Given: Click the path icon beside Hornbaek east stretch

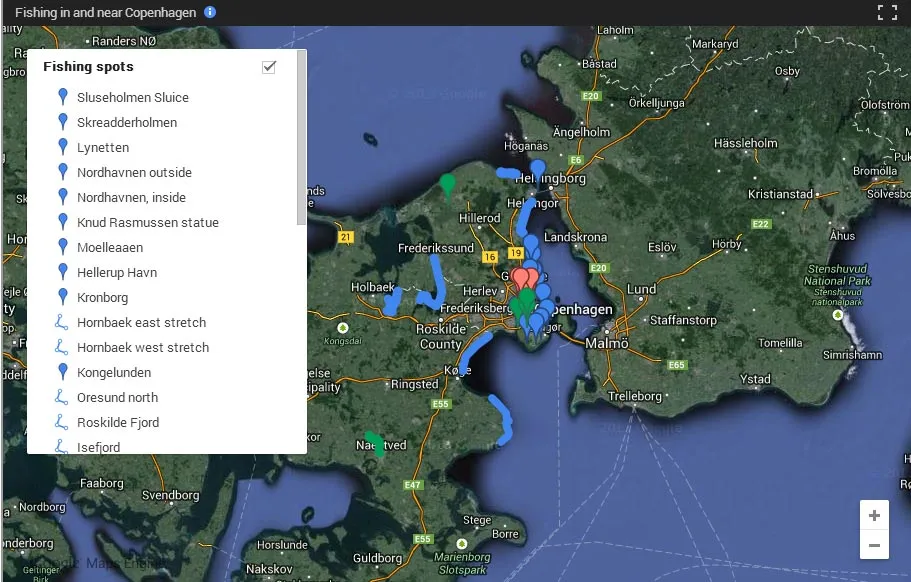Looking at the screenshot, I should click(x=62, y=323).
